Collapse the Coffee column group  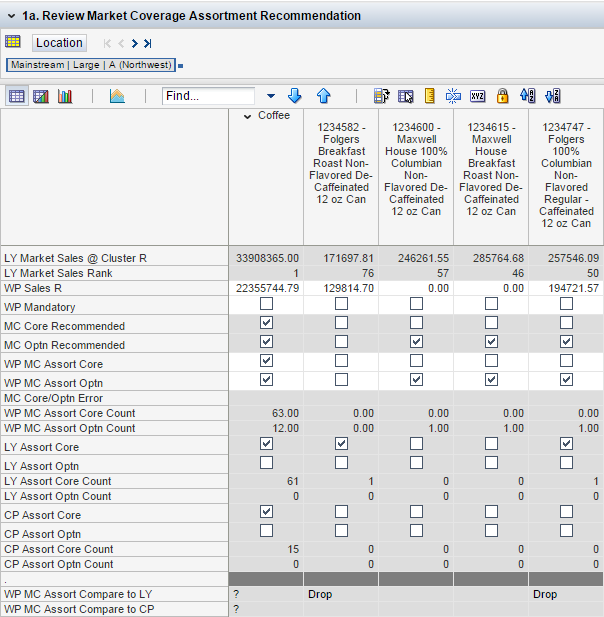(x=247, y=116)
